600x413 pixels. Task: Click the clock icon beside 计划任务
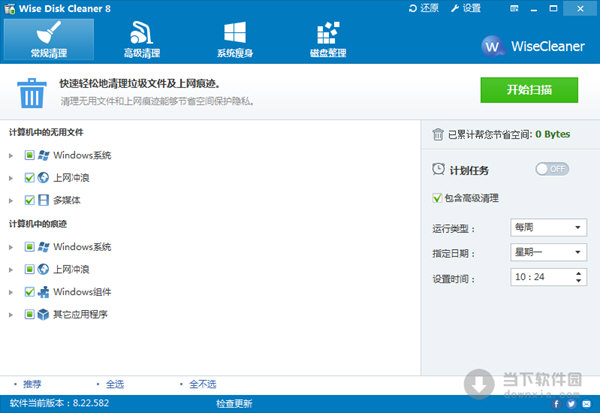coord(438,169)
